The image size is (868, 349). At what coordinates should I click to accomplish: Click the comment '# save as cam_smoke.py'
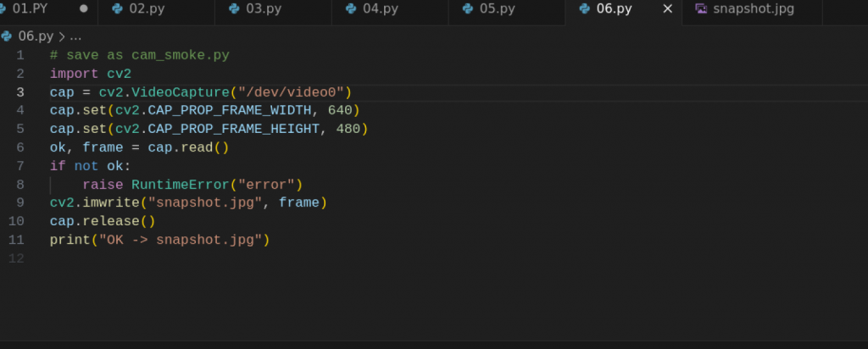(140, 55)
